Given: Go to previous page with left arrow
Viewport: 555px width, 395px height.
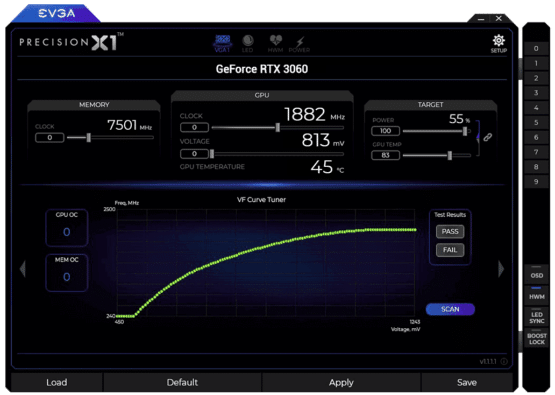Looking at the screenshot, I should (x=23, y=269).
